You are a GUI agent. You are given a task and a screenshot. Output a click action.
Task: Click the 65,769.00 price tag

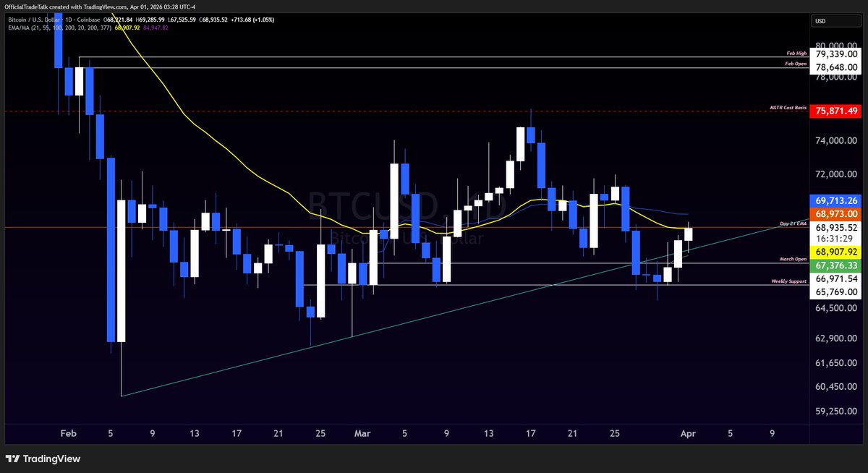coord(836,292)
